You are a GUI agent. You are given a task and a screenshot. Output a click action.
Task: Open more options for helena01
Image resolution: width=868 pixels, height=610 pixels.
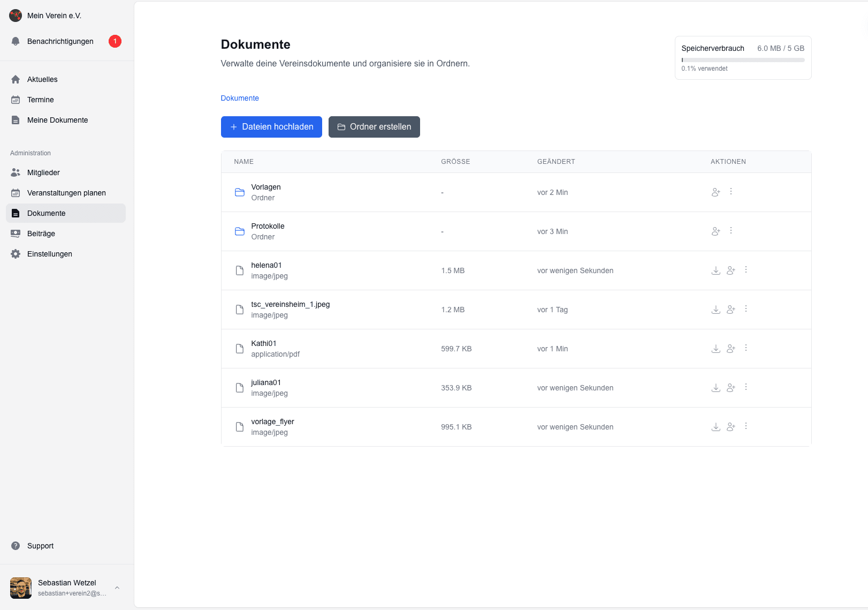(746, 270)
